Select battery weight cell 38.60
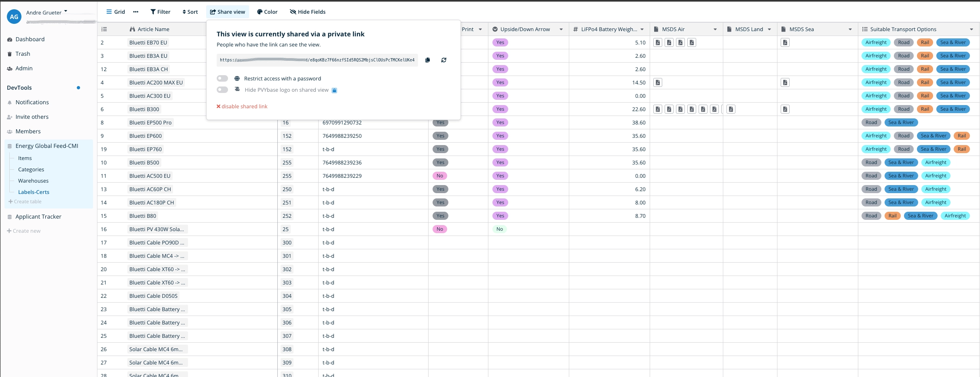Viewport: 980px width, 377px height. point(609,122)
